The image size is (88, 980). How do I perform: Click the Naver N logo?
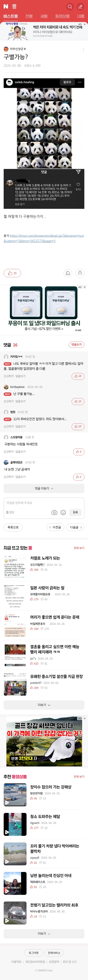6,6
